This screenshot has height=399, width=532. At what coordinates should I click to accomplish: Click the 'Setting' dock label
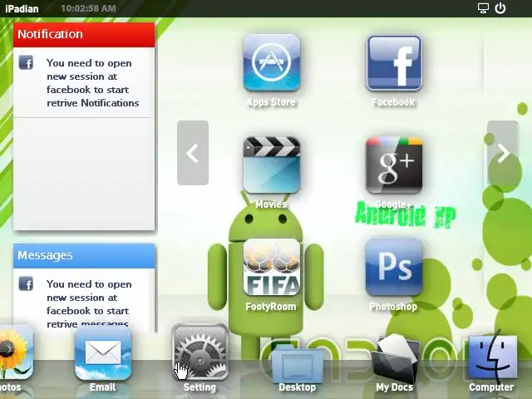tap(199, 387)
